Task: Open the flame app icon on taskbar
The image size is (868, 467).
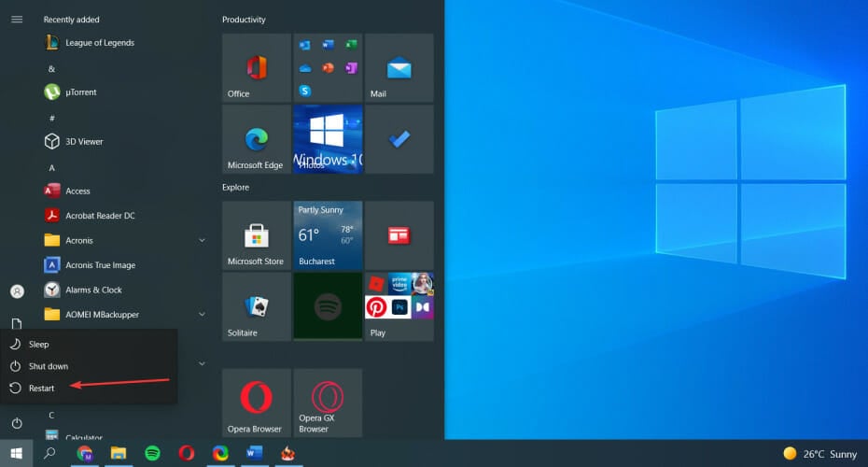Action: click(x=287, y=453)
